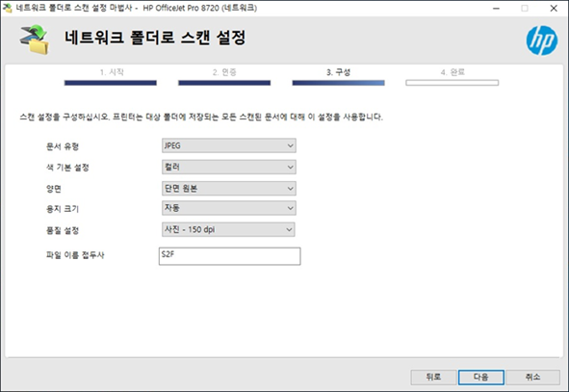Open the 용지 크기 자동 dropdown

228,208
